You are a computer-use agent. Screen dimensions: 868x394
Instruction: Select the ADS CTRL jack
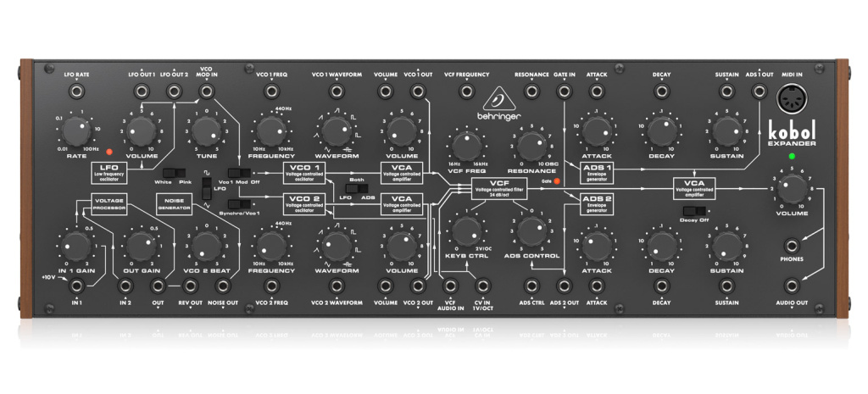tap(531, 286)
